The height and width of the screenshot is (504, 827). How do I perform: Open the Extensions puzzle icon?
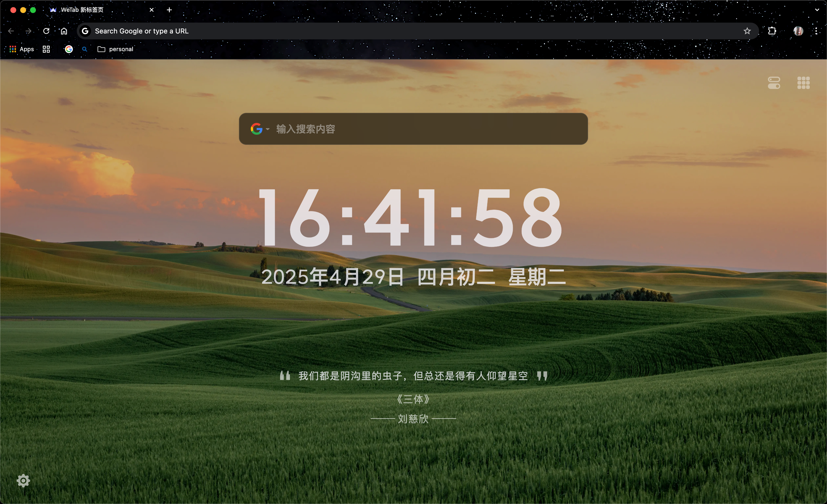coord(772,31)
